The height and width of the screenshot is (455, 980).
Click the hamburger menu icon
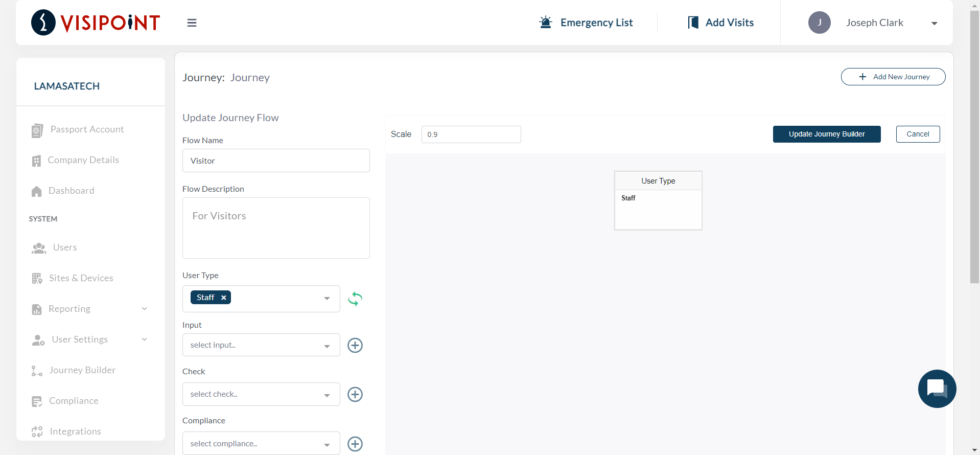coord(192,23)
